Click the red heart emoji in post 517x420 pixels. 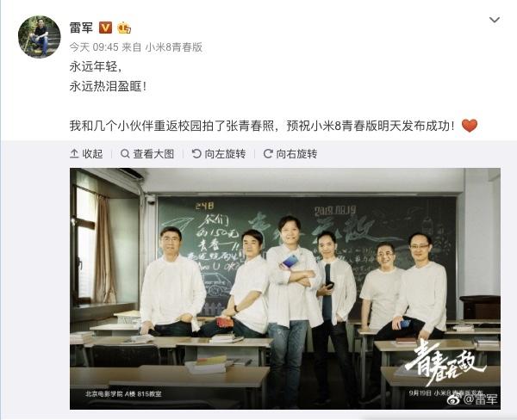pyautogui.click(x=470, y=126)
